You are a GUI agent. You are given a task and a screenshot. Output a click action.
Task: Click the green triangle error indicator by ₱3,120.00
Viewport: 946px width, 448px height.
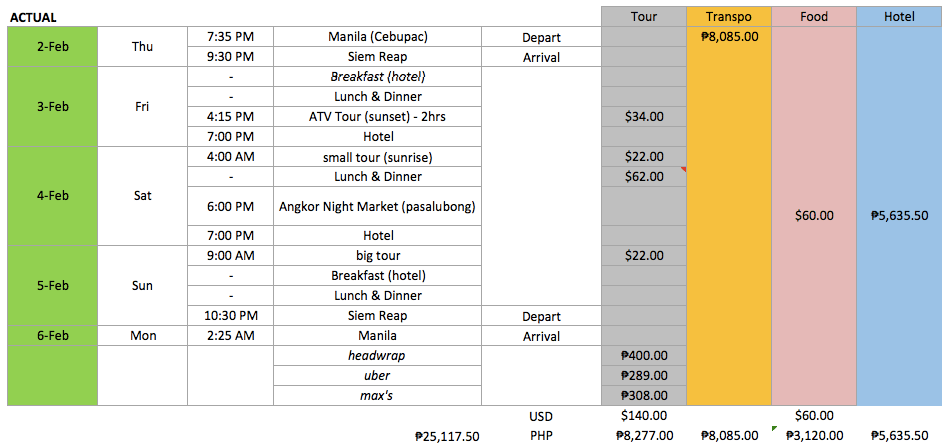[x=774, y=430]
